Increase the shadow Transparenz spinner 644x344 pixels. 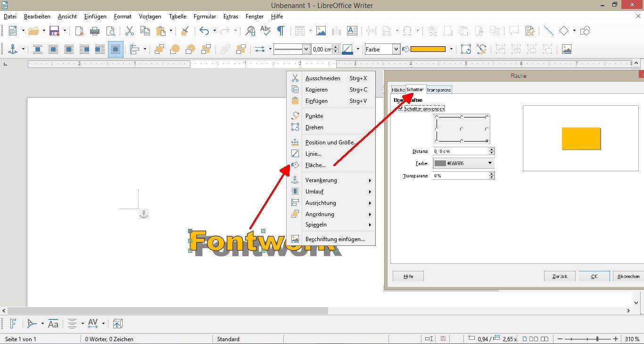(492, 174)
